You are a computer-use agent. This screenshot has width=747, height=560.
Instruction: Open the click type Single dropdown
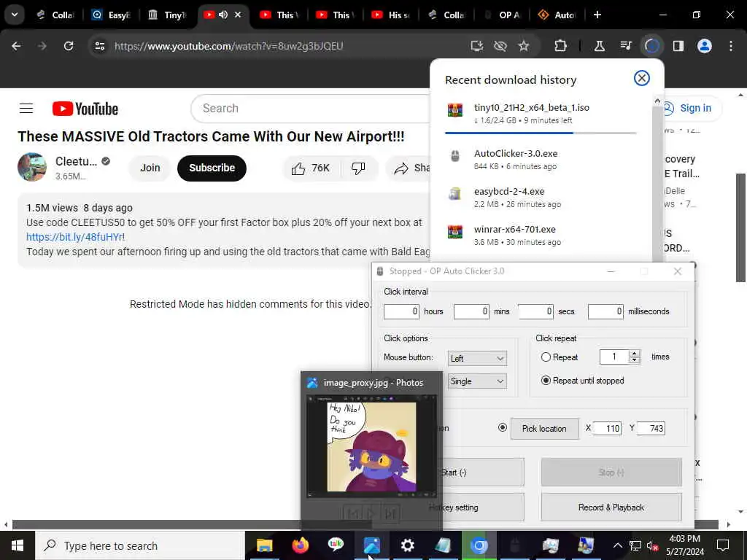tap(477, 381)
